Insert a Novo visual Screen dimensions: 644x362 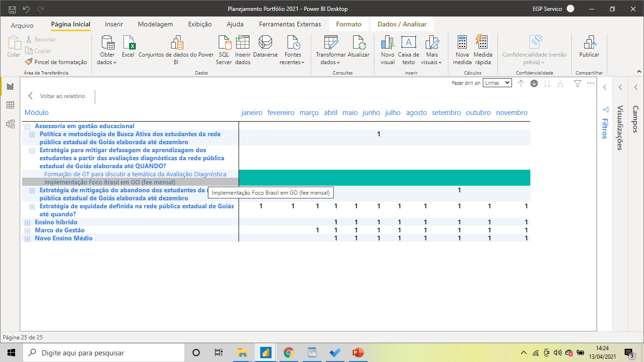pos(388,50)
